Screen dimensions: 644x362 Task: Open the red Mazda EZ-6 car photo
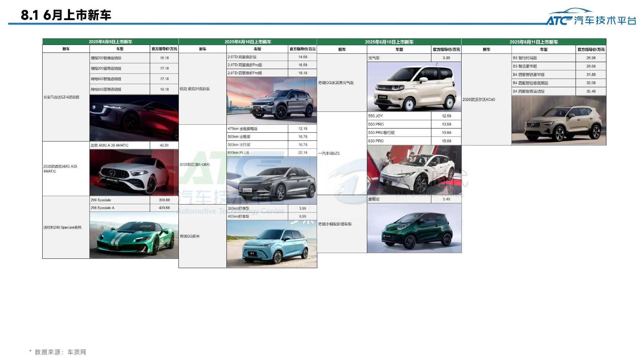click(x=134, y=118)
